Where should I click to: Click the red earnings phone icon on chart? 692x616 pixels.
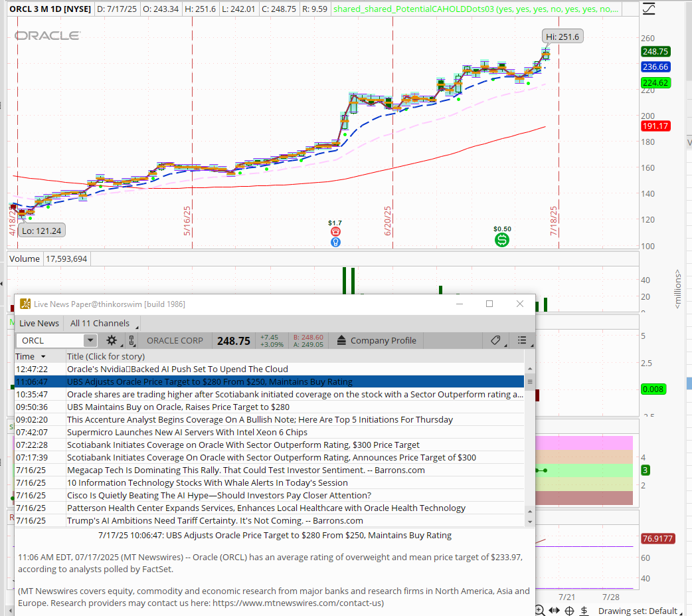coord(335,232)
